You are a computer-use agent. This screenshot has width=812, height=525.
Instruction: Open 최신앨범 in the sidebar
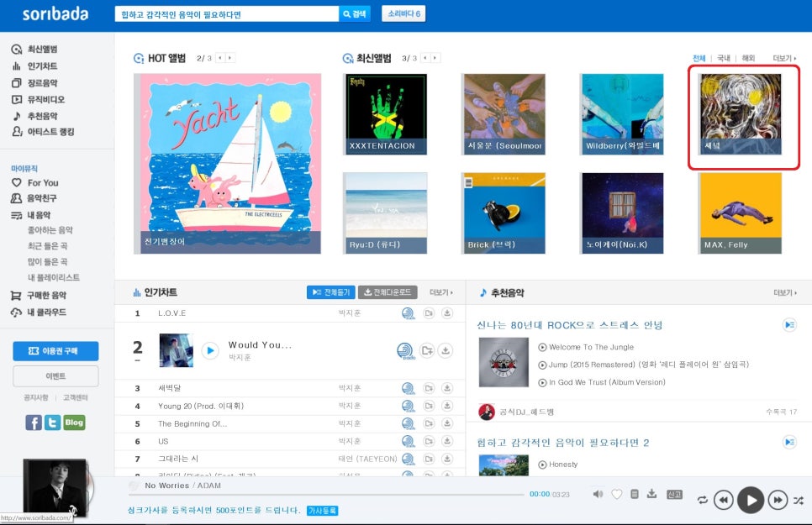point(34,50)
